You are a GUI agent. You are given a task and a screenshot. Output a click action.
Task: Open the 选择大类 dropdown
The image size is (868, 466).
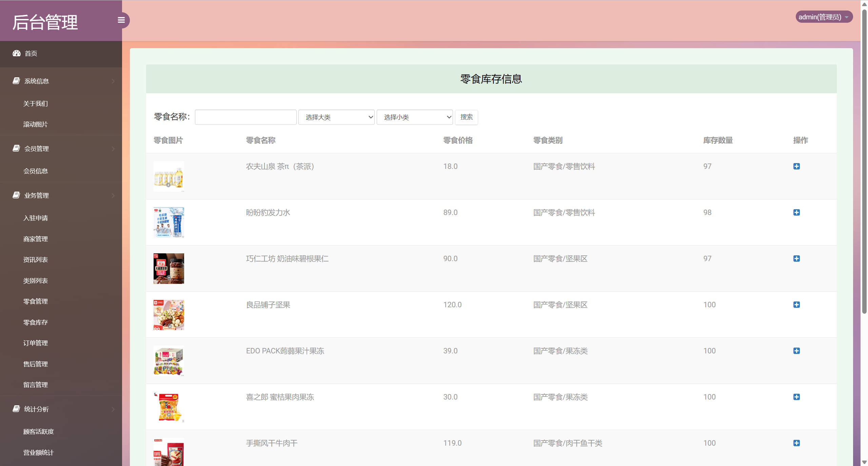[336, 117]
